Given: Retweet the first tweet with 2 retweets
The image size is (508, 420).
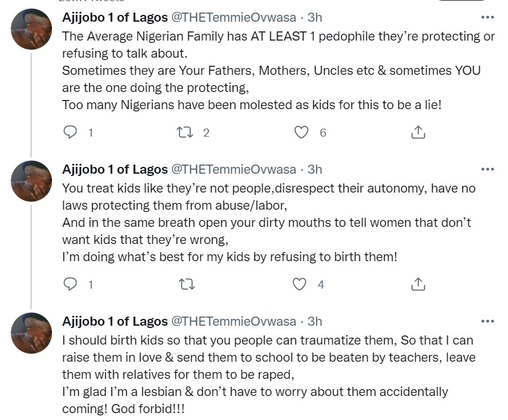Looking at the screenshot, I should pyautogui.click(x=185, y=133).
